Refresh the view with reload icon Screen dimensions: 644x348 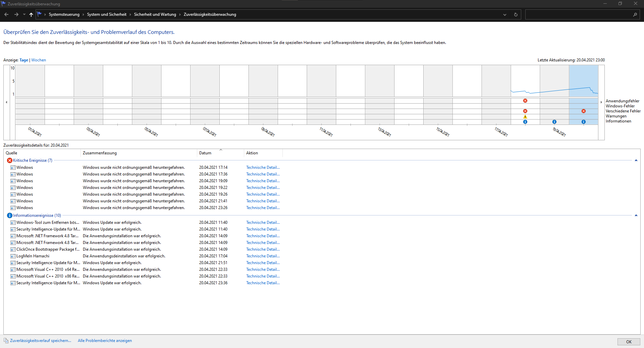point(516,14)
